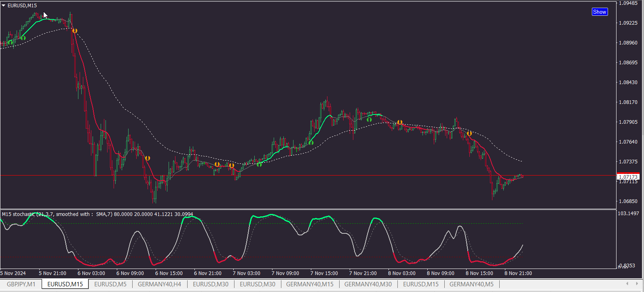Click the 1.06850 price axis value

tap(628, 201)
